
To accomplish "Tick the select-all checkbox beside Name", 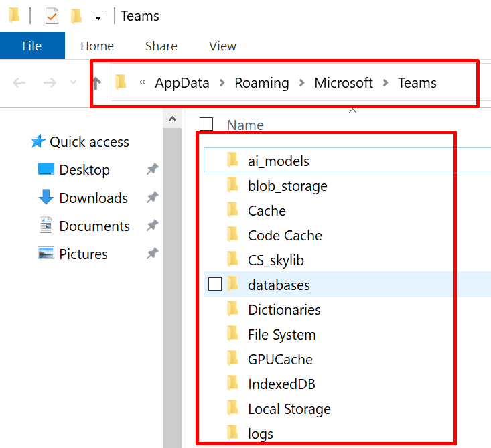I will tap(206, 124).
